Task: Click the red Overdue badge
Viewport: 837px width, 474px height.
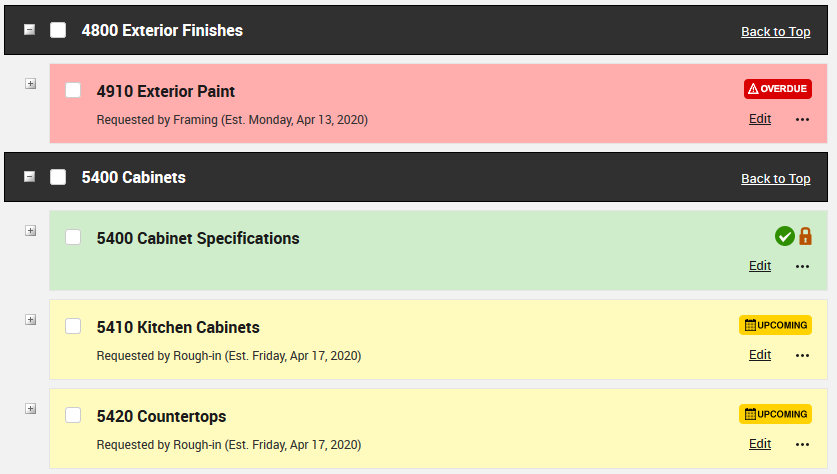Action: (777, 89)
